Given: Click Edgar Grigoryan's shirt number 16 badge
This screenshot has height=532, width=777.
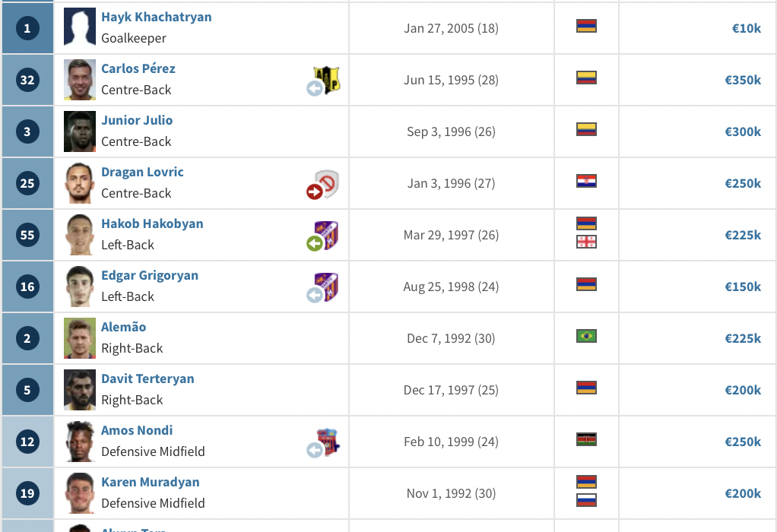Looking at the screenshot, I should tap(27, 287).
